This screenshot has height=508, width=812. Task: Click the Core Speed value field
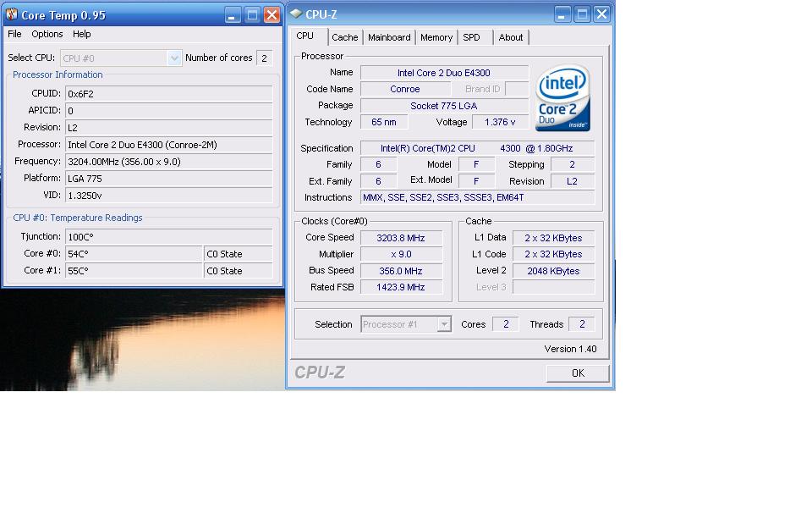point(401,238)
